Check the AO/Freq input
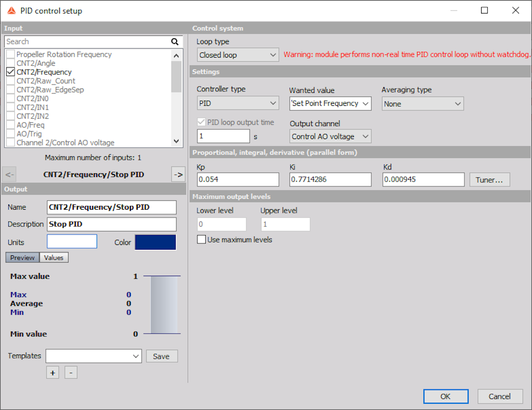This screenshot has width=532, height=410. pos(10,125)
